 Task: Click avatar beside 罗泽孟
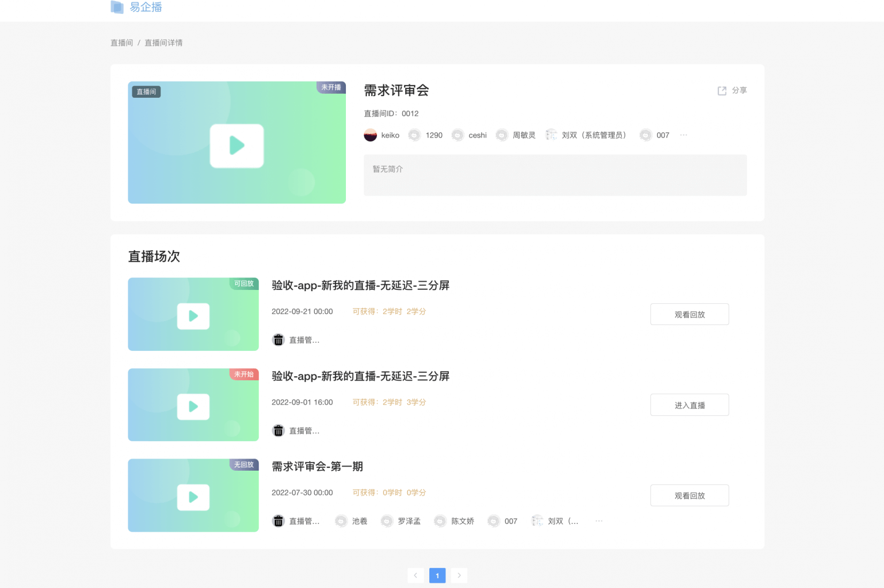click(x=387, y=521)
